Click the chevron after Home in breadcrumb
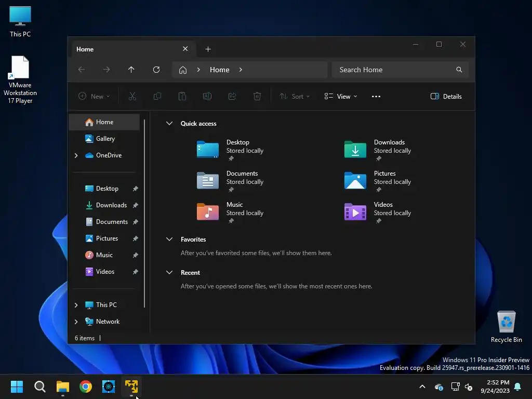Image resolution: width=532 pixels, height=399 pixels. [241, 70]
